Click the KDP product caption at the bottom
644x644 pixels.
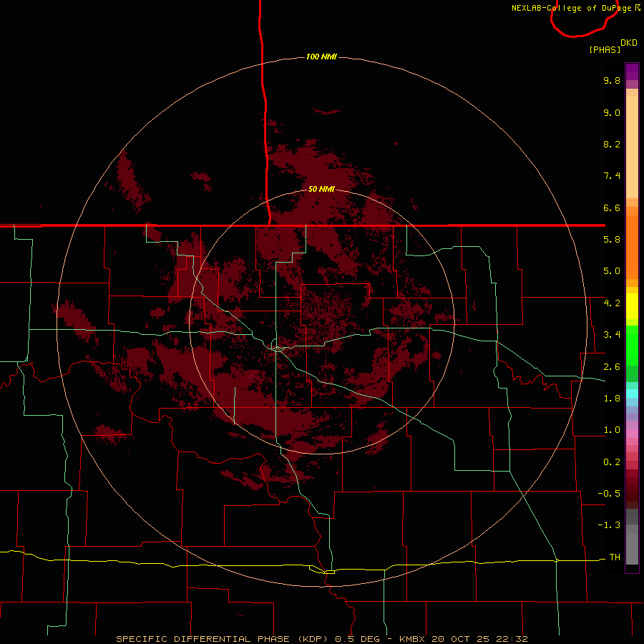click(321, 639)
